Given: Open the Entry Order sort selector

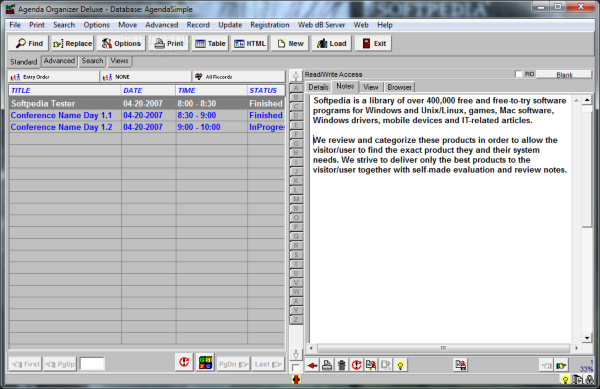Looking at the screenshot, I should coord(53,77).
